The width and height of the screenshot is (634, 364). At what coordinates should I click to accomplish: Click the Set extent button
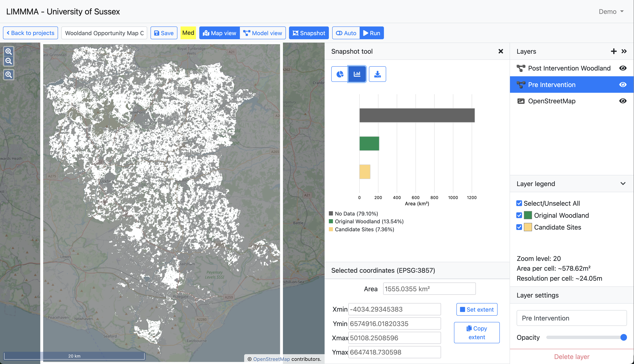click(x=477, y=310)
